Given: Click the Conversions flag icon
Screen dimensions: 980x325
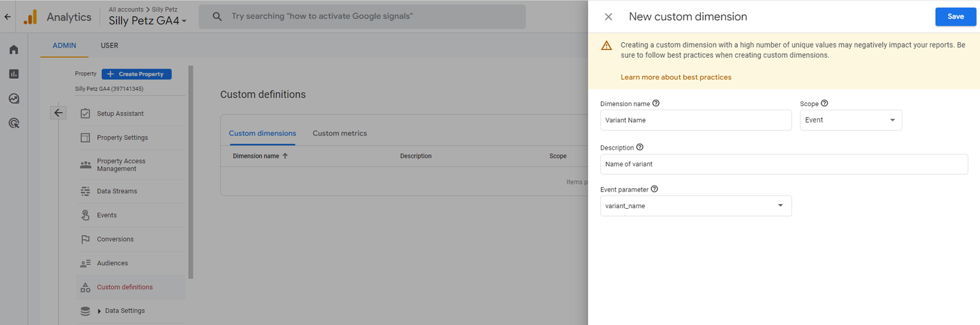Looking at the screenshot, I should [x=85, y=239].
